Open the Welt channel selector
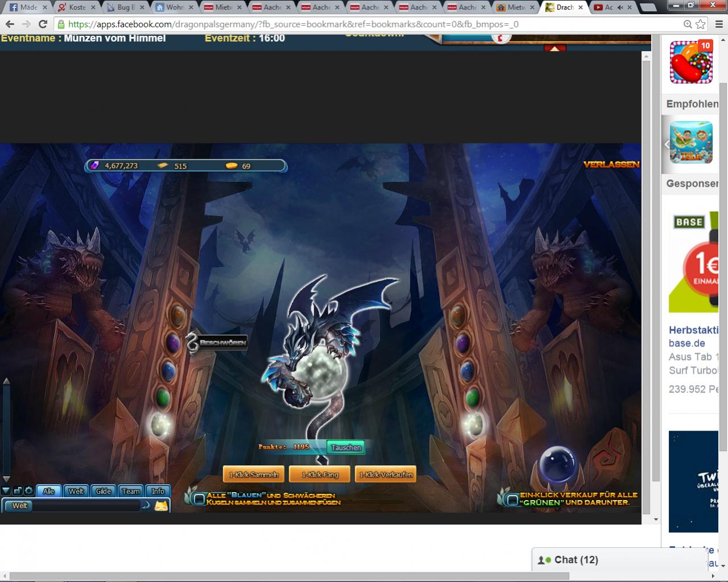The height and width of the screenshot is (582, 728). tap(20, 505)
